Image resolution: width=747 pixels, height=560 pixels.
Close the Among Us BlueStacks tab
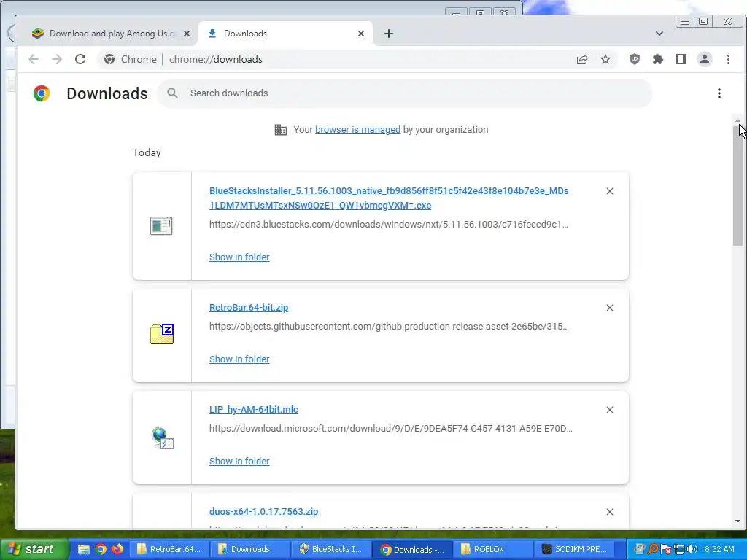187,34
